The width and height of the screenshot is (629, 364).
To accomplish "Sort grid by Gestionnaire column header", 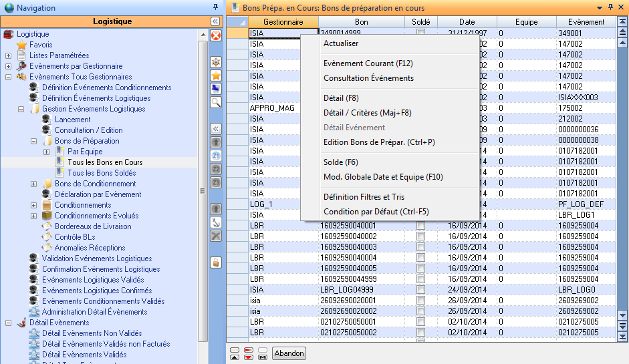I will coord(283,22).
